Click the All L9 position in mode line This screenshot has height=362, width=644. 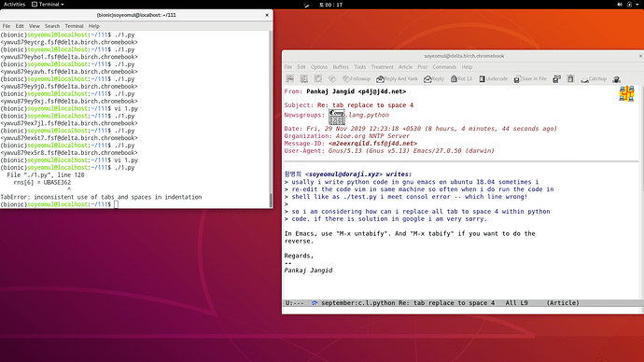516,303
